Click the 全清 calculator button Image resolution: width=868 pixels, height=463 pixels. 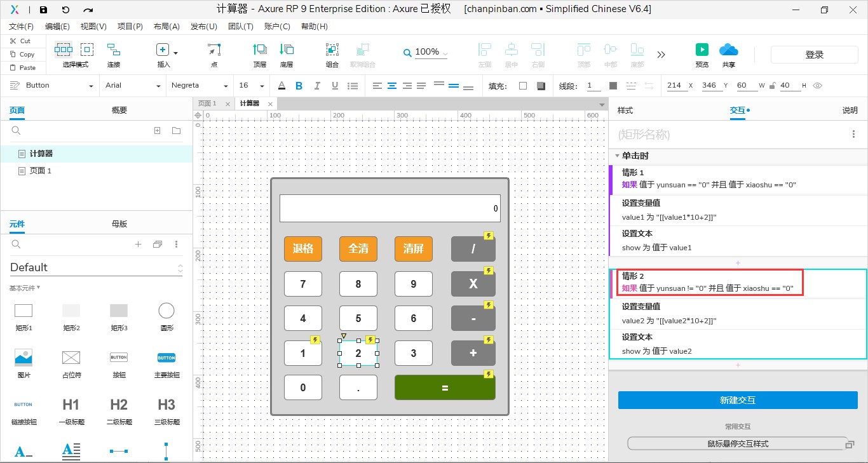pos(358,248)
